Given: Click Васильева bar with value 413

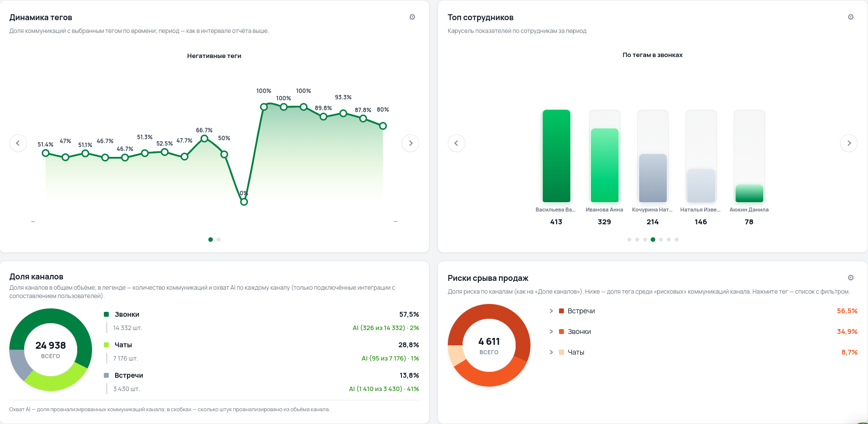Looking at the screenshot, I should (x=557, y=156).
